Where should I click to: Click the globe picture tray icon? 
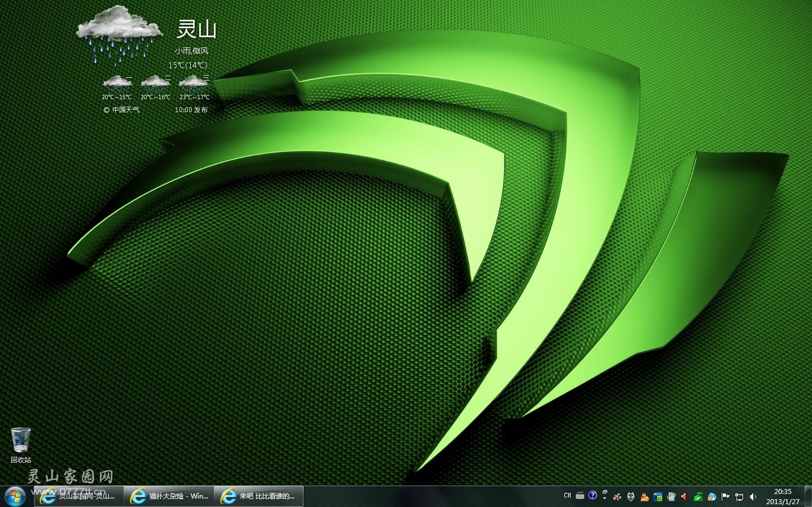click(671, 497)
